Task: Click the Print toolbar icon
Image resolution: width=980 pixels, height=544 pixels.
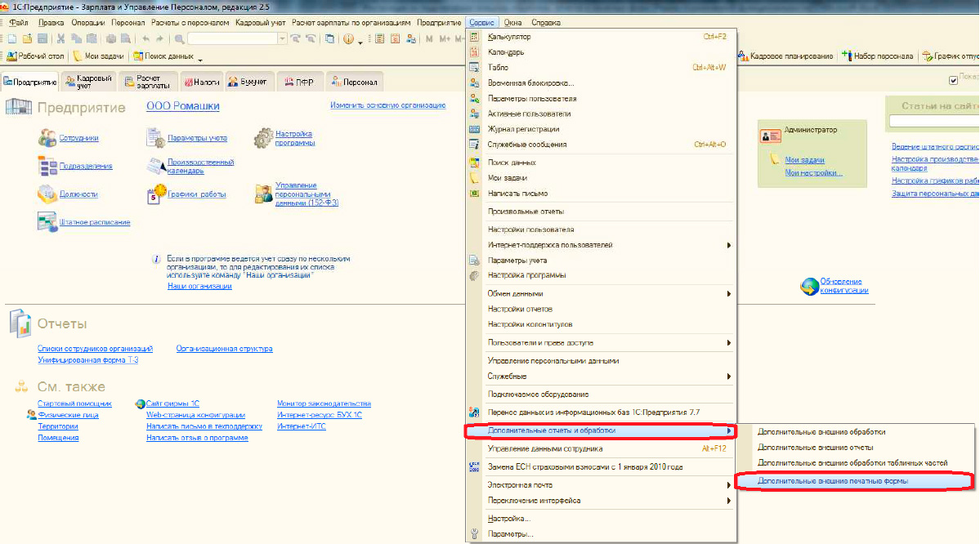Action: [110, 38]
